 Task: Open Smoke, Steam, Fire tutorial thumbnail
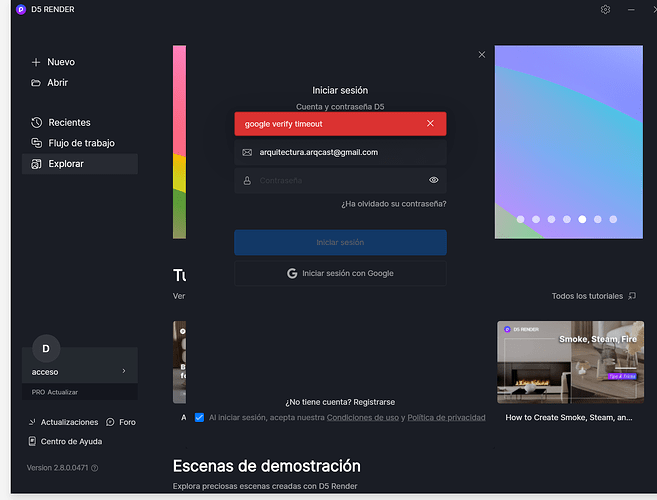[570, 362]
